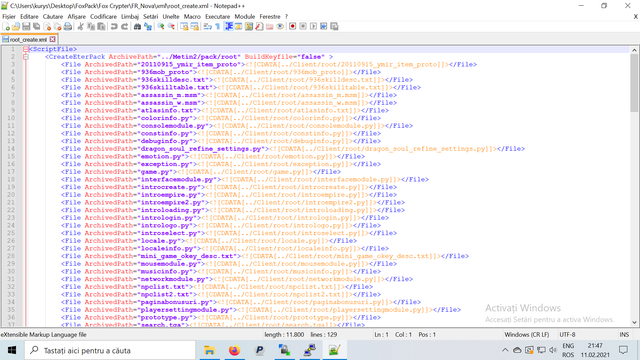This screenshot has width=640, height=360.
Task: Open File Explorer from the taskbar
Action: [x=209, y=350]
